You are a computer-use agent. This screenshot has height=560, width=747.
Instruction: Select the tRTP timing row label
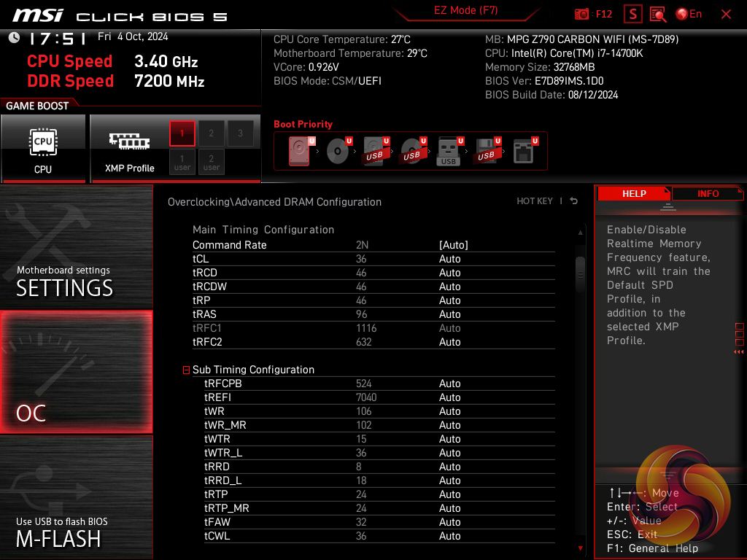point(216,494)
